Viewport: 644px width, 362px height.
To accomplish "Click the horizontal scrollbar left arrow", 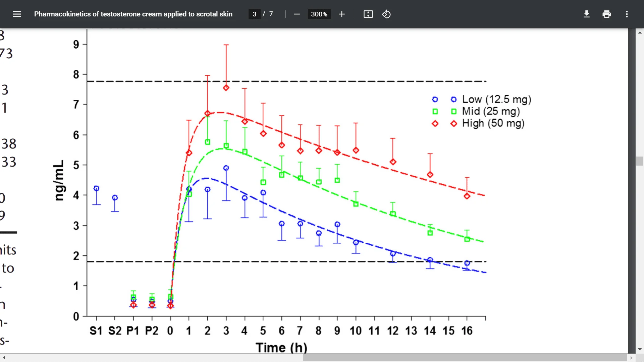I will coord(4,358).
